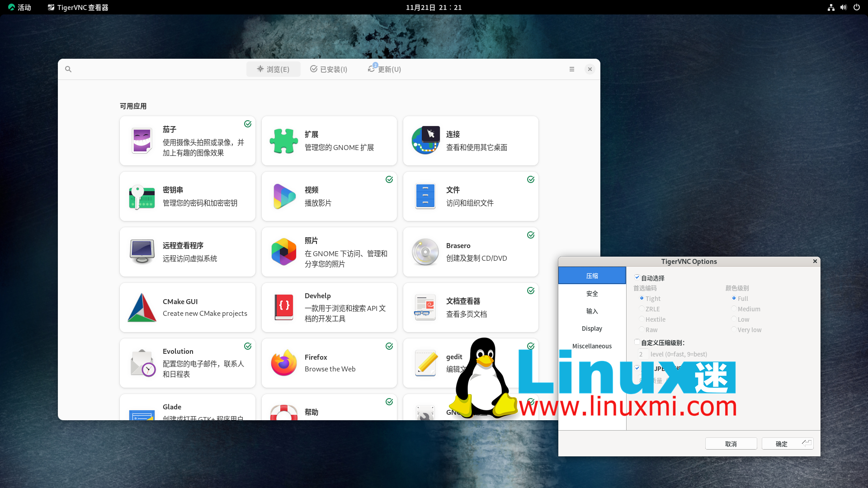Click the Brasero disc icon
868x488 pixels.
pos(425,252)
